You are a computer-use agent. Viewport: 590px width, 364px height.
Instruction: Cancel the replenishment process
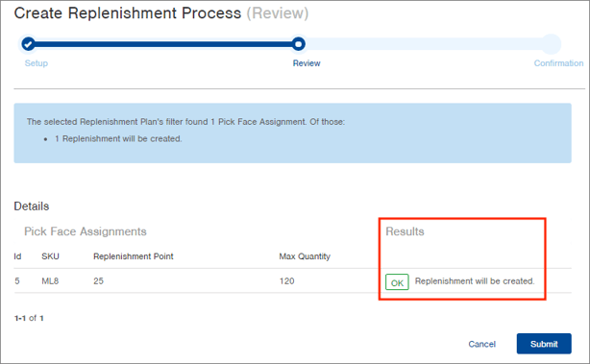point(481,344)
